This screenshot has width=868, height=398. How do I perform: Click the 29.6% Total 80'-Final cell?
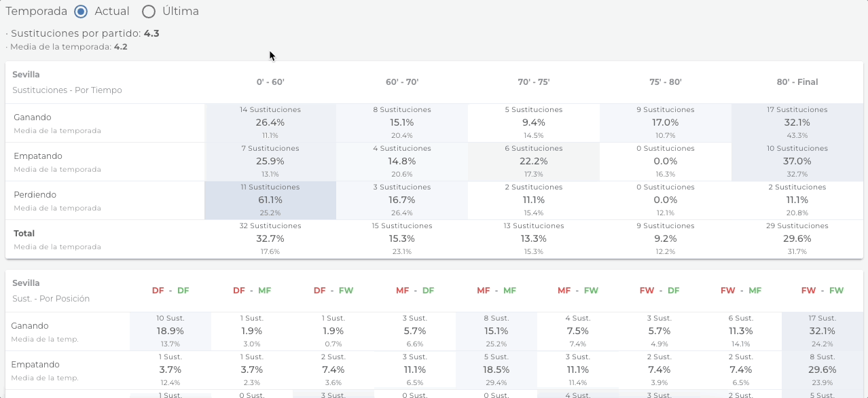[x=797, y=239]
